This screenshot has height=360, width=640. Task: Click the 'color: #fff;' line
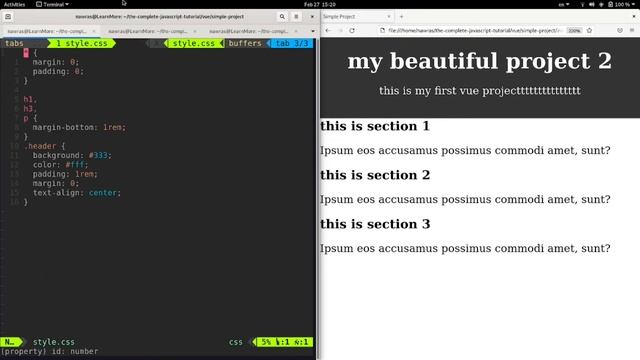[60, 165]
